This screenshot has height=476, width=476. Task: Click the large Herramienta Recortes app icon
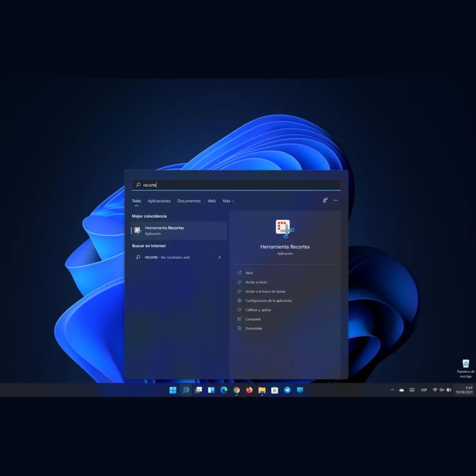point(285,228)
